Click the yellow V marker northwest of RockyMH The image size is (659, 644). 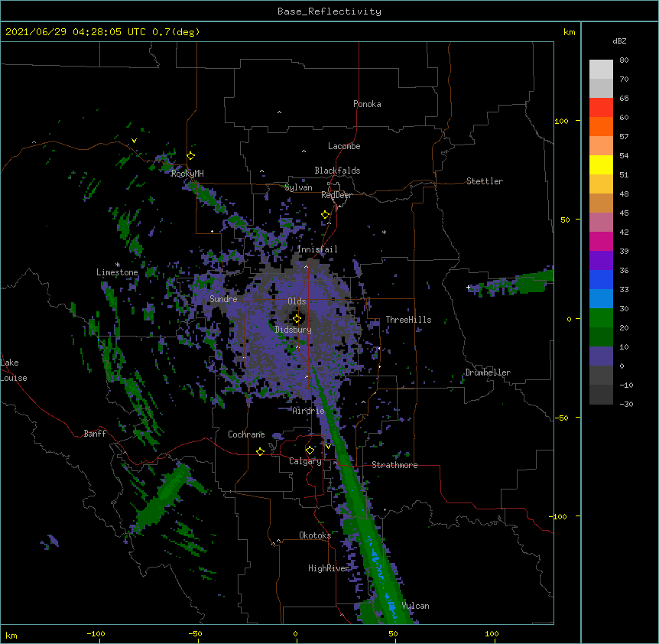click(x=134, y=141)
